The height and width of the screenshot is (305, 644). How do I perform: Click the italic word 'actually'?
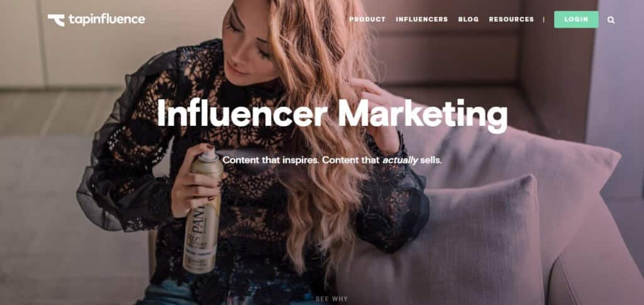400,160
